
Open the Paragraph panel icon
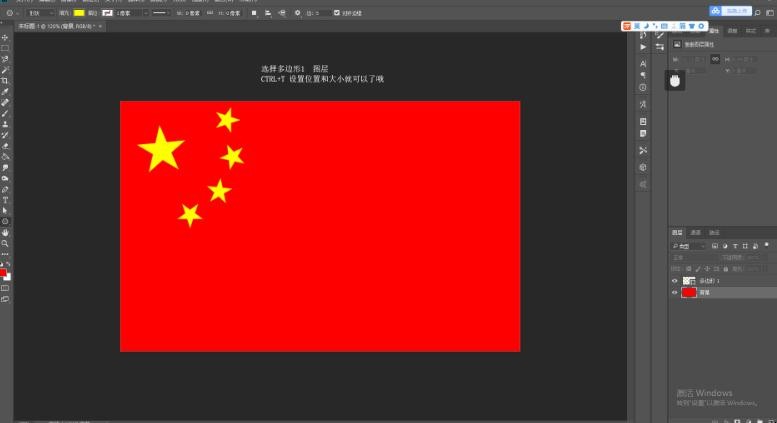pos(643,75)
